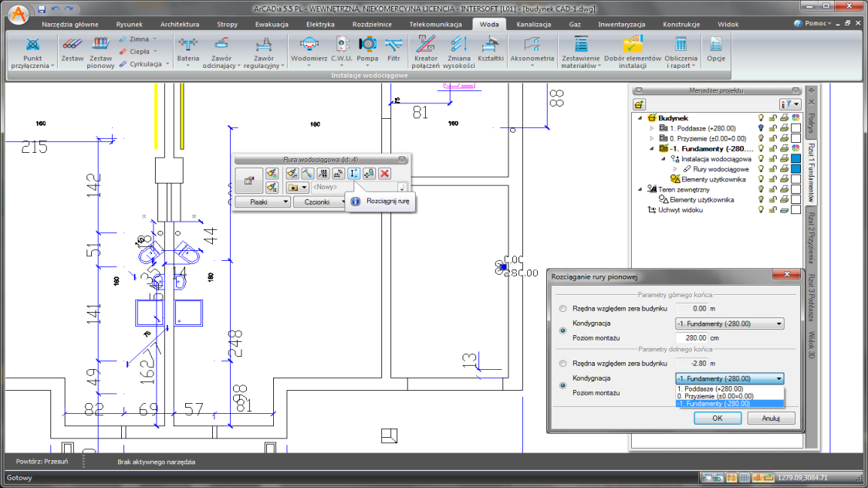Open the project manager filter dropdown
This screenshot has width=868, height=488.
(790, 104)
